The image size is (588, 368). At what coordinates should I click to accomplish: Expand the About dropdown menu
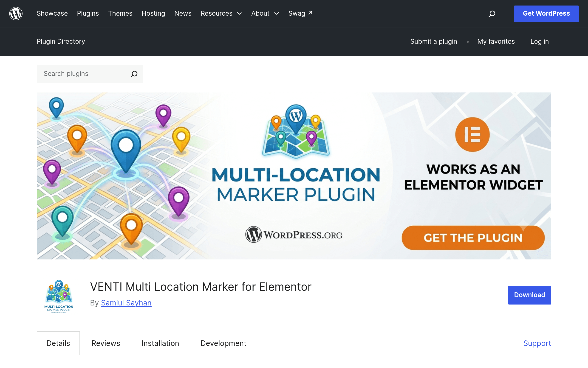(265, 13)
